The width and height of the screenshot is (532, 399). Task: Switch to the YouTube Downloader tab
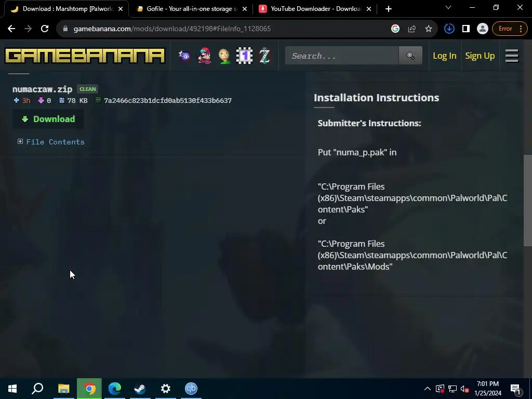315,9
